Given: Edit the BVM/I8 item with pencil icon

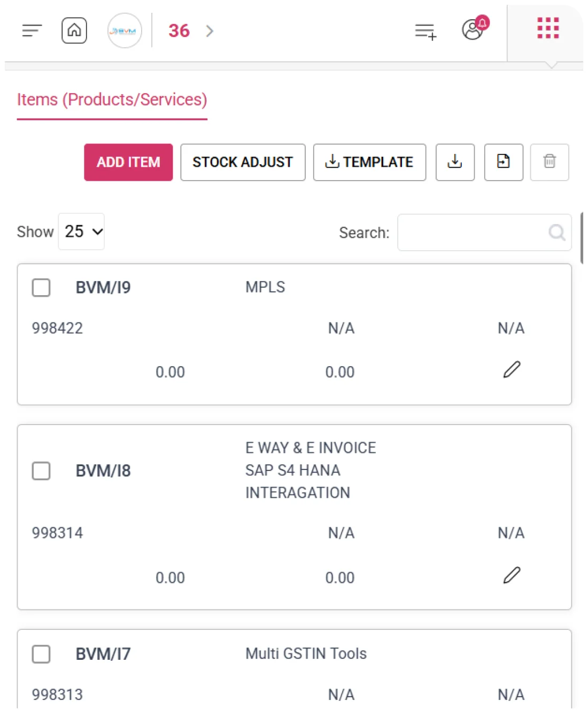Looking at the screenshot, I should click(512, 575).
